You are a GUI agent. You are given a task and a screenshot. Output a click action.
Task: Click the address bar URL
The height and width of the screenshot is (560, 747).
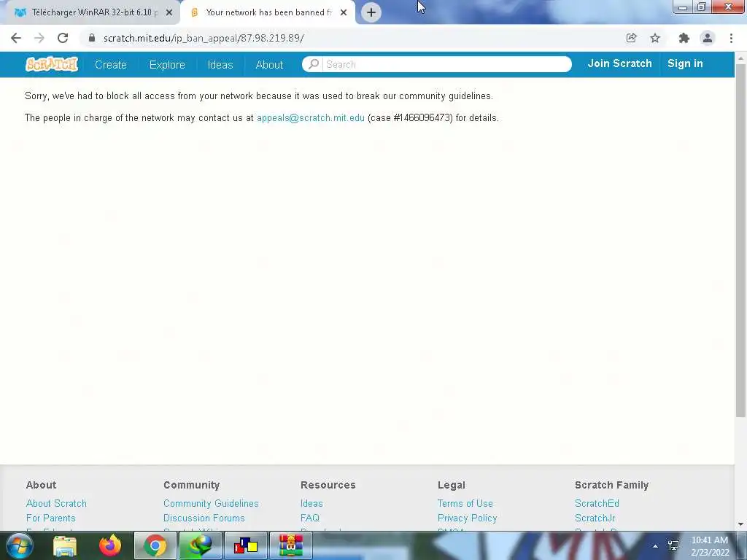(204, 38)
